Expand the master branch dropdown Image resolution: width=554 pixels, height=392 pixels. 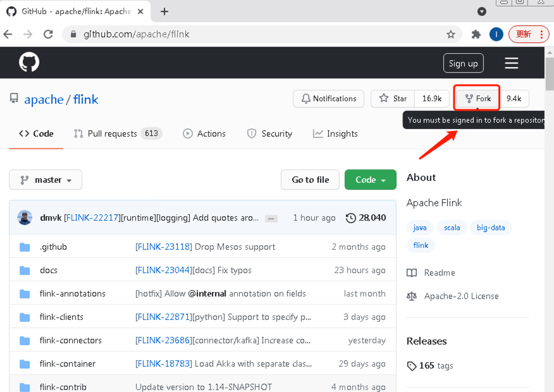[x=46, y=180]
